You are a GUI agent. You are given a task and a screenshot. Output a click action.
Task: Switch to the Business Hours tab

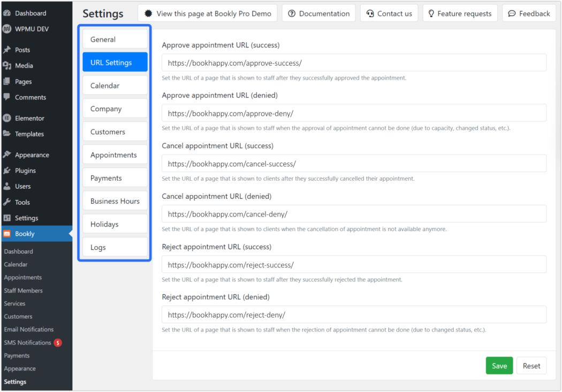(115, 201)
